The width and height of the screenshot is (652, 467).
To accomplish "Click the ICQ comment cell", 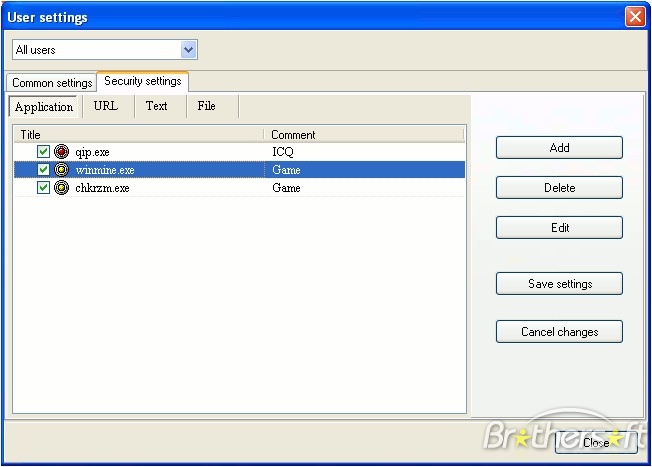I will click(283, 152).
